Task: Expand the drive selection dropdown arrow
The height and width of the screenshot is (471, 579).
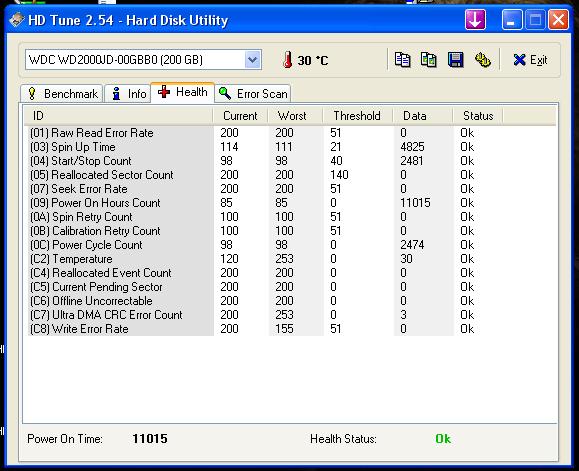Action: pos(253,59)
